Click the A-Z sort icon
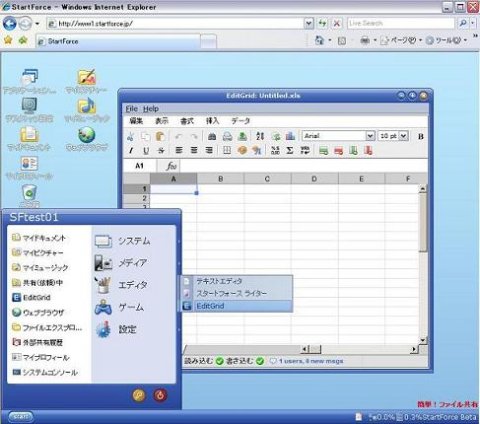The image size is (480, 424). coord(260,136)
